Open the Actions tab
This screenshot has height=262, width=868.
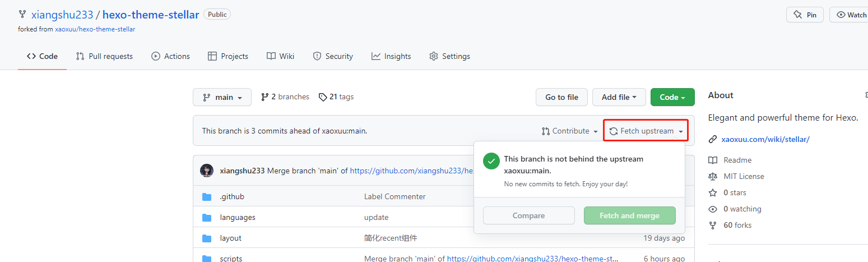(x=170, y=56)
